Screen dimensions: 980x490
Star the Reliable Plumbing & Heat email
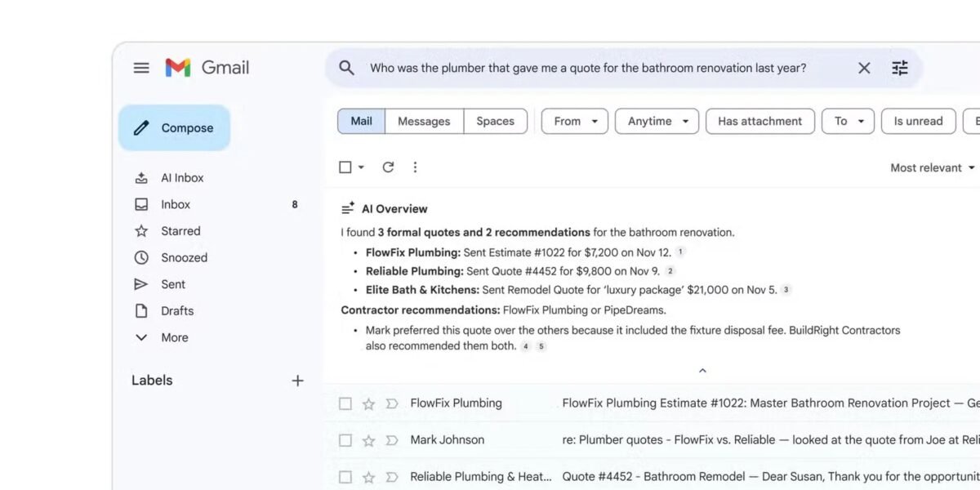[x=368, y=477]
